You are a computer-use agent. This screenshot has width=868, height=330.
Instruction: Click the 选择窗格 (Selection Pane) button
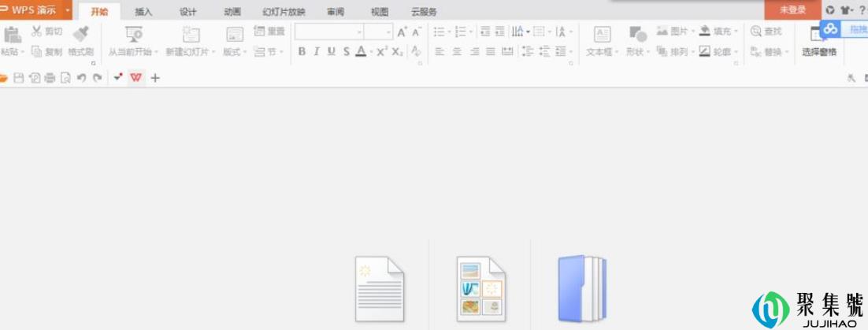click(x=819, y=52)
